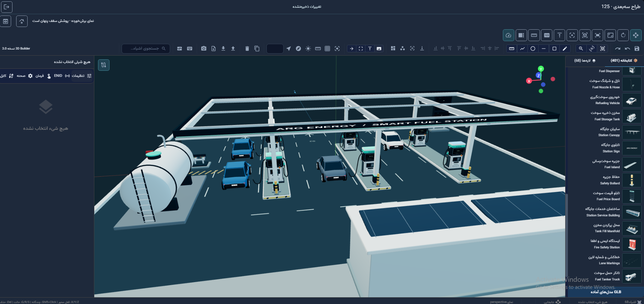Click the exit icon in top-left corner
Viewport: 644px width, 304px height.
6,7
